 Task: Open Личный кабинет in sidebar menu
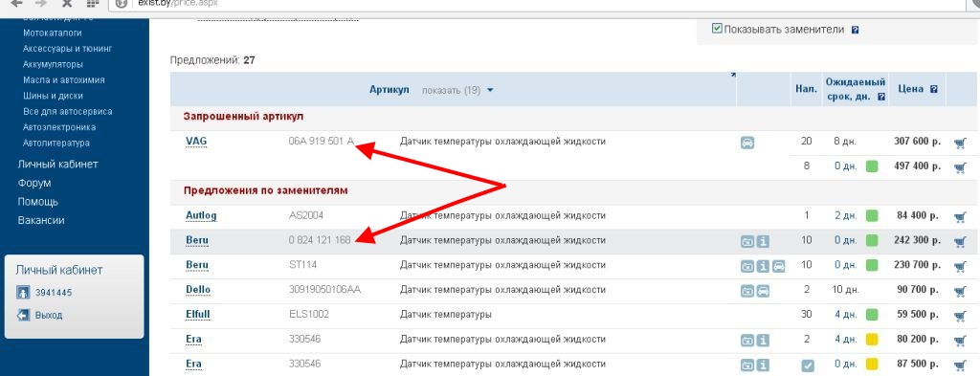click(57, 165)
